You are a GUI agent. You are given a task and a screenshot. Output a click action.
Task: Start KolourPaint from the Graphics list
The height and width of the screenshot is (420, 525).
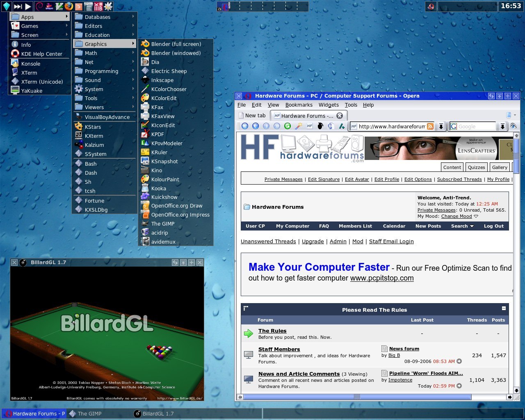click(176, 179)
